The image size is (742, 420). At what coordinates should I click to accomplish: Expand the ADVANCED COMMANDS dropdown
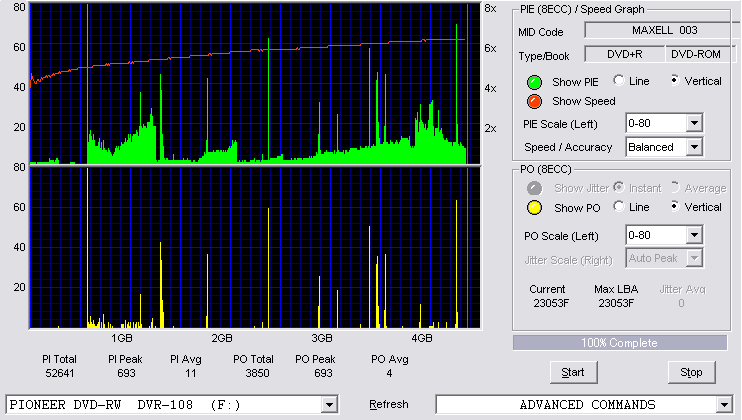[724, 405]
